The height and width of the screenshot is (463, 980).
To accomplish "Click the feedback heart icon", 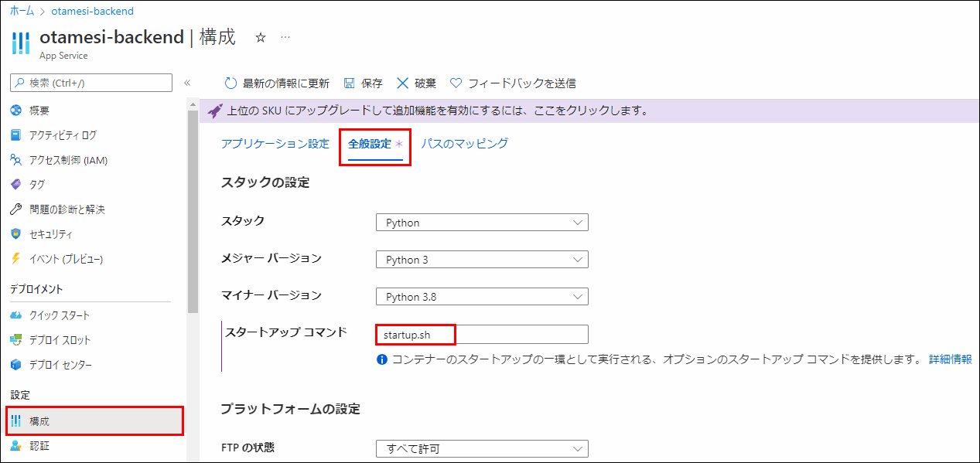I will tap(456, 83).
